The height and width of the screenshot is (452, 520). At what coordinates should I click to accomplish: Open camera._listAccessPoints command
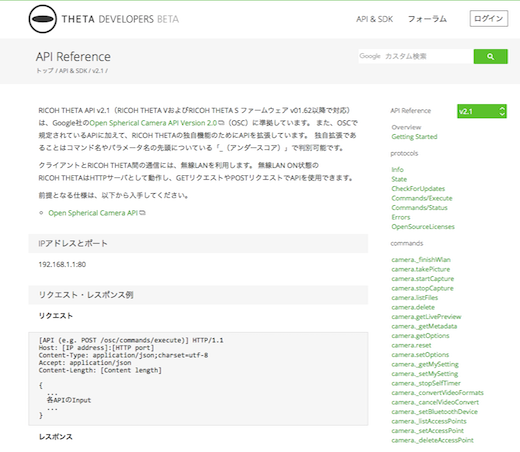(x=429, y=421)
